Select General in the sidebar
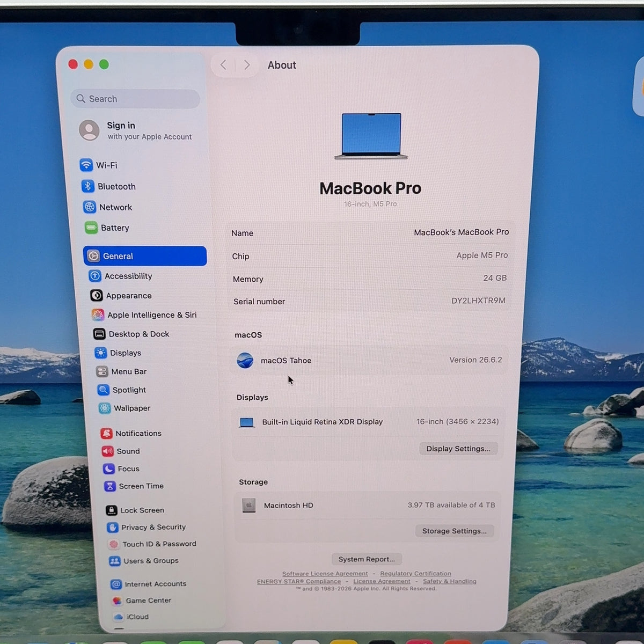The height and width of the screenshot is (644, 644). point(145,256)
